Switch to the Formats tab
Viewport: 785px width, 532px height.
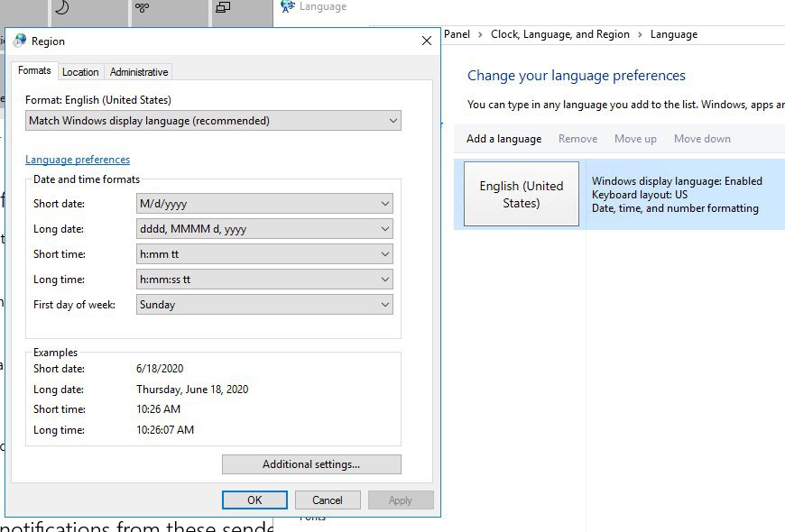coord(34,70)
